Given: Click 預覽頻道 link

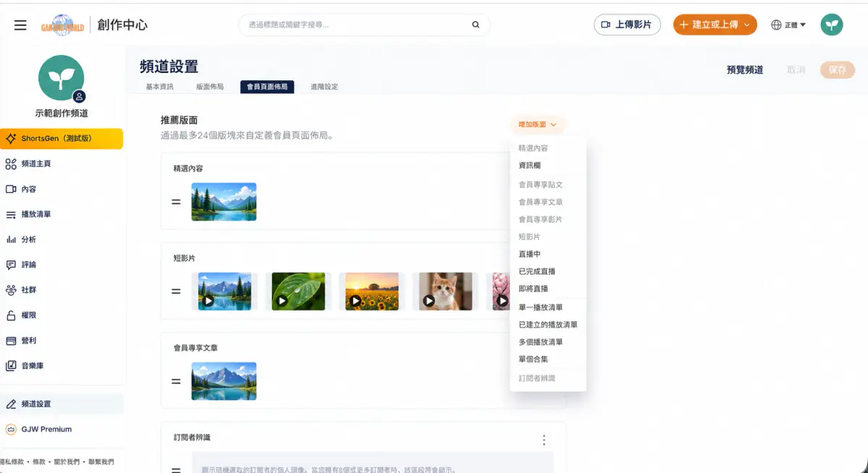Looking at the screenshot, I should (745, 70).
